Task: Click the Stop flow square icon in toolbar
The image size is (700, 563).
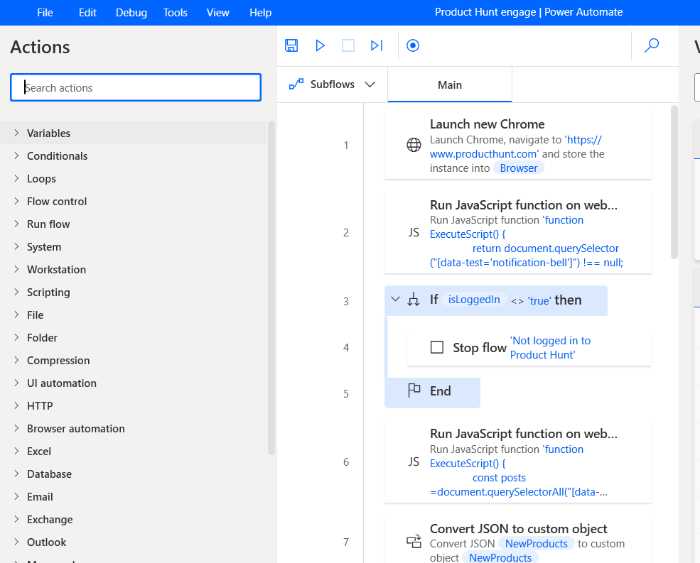Action: point(348,46)
